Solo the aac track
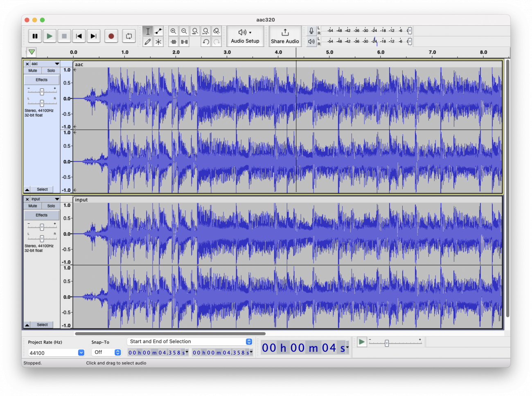The width and height of the screenshot is (532, 396). pyautogui.click(x=51, y=71)
